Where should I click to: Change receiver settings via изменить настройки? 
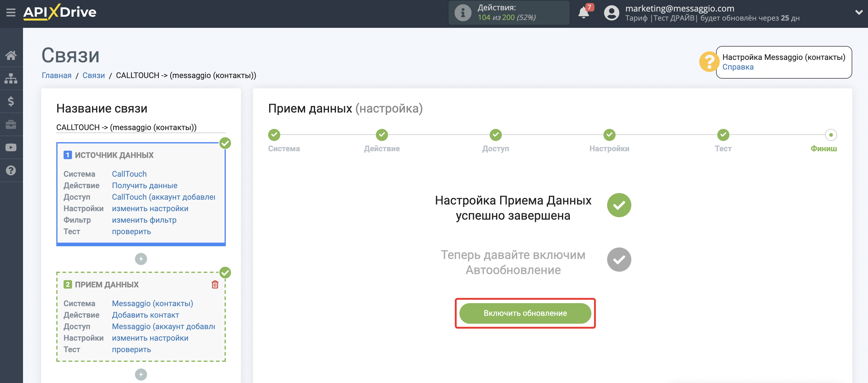pyautogui.click(x=150, y=338)
